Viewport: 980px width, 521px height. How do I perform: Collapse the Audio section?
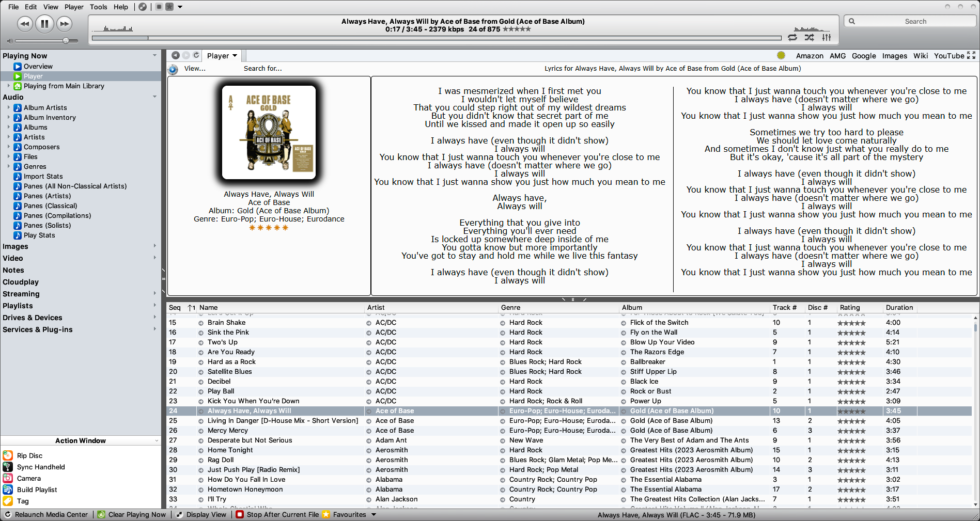tap(154, 97)
